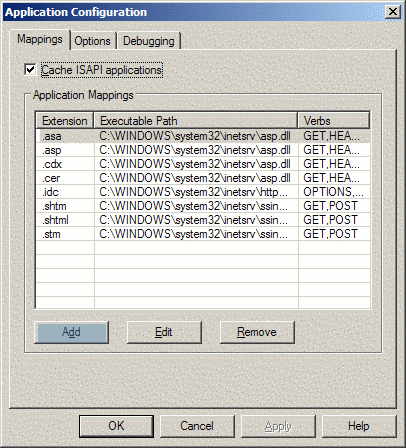Select the .asa mapping row
Screen dimensions: 406x448
pyautogui.click(x=203, y=136)
